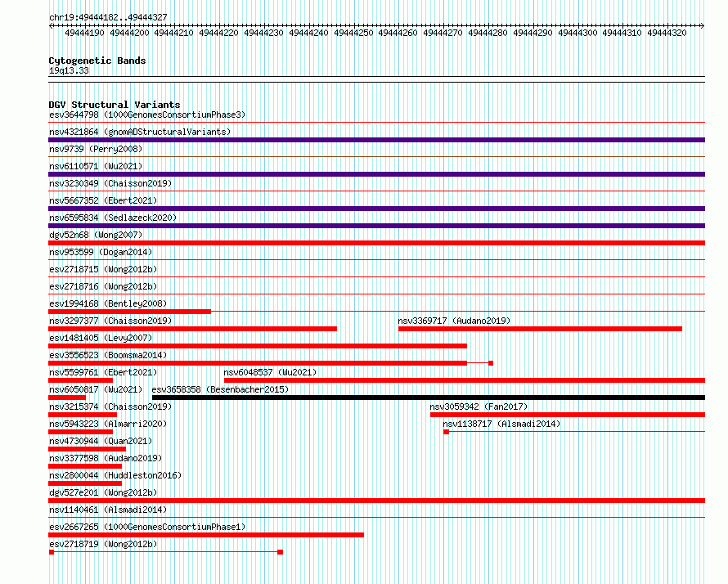Select the esv1481405 red feature bar

pos(258,346)
